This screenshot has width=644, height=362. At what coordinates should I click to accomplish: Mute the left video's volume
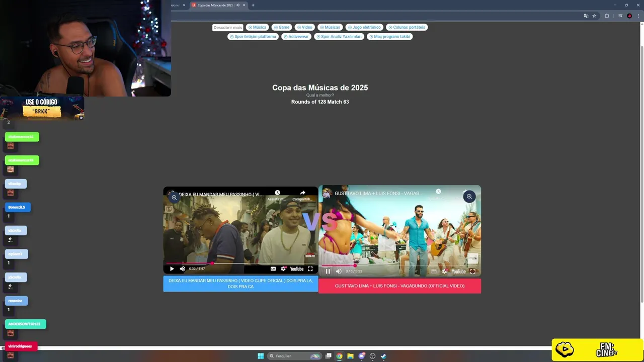pos(183,269)
